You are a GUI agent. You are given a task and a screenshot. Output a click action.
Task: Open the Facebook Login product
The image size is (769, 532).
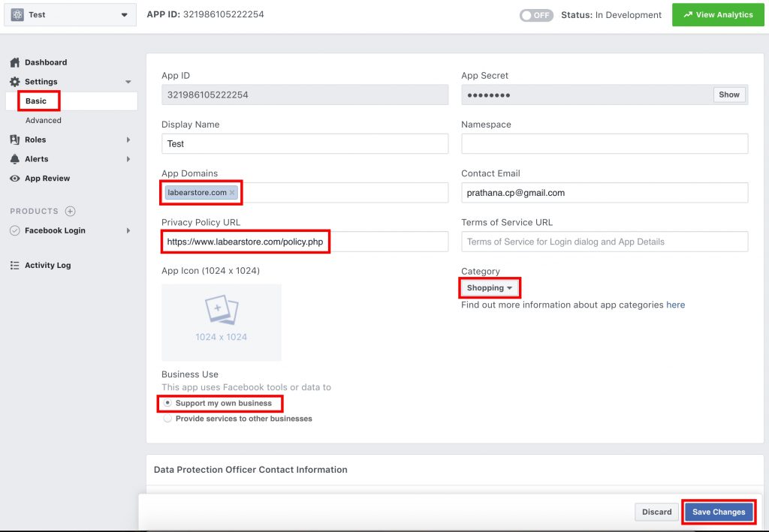[55, 230]
